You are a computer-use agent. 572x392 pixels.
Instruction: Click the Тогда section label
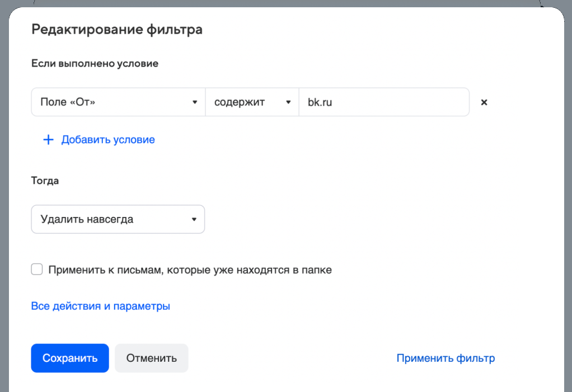45,181
